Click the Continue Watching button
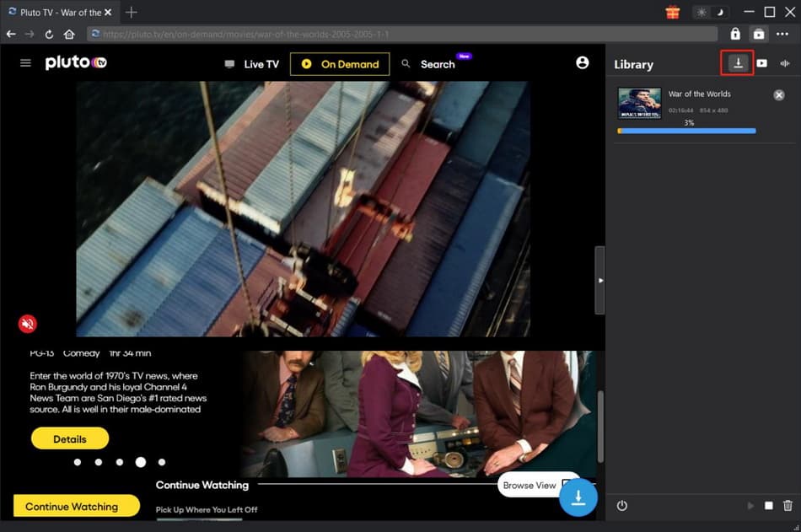 (x=75, y=506)
